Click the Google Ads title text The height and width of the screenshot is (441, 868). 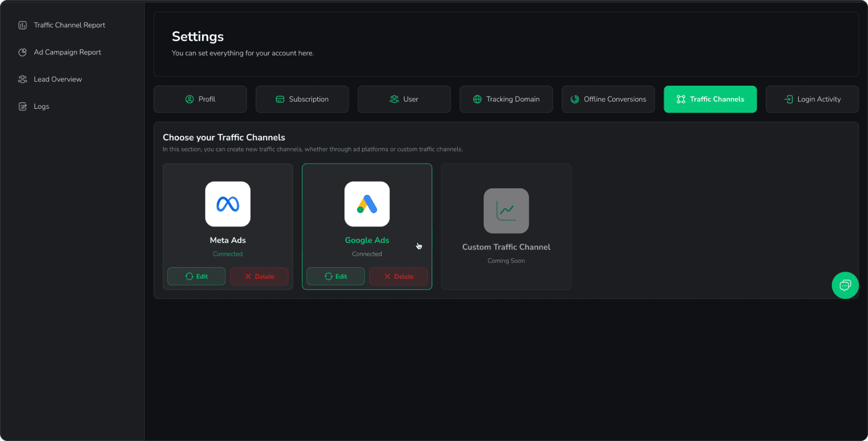pos(367,240)
